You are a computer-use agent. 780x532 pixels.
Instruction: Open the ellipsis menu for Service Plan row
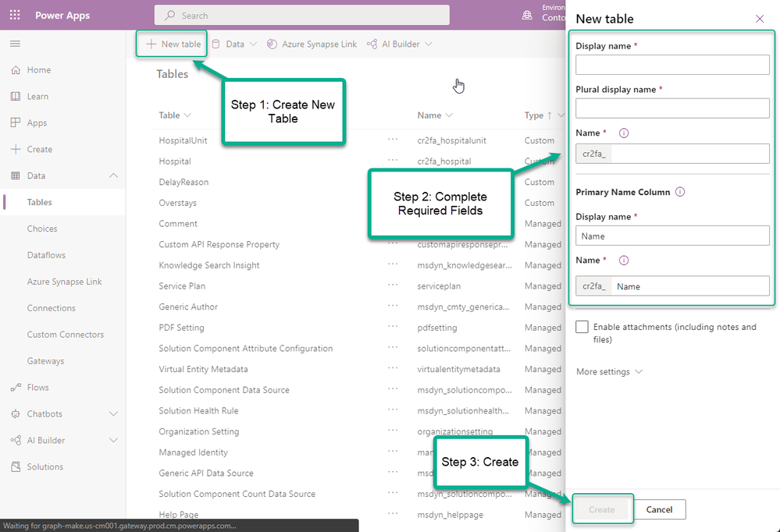point(393,286)
